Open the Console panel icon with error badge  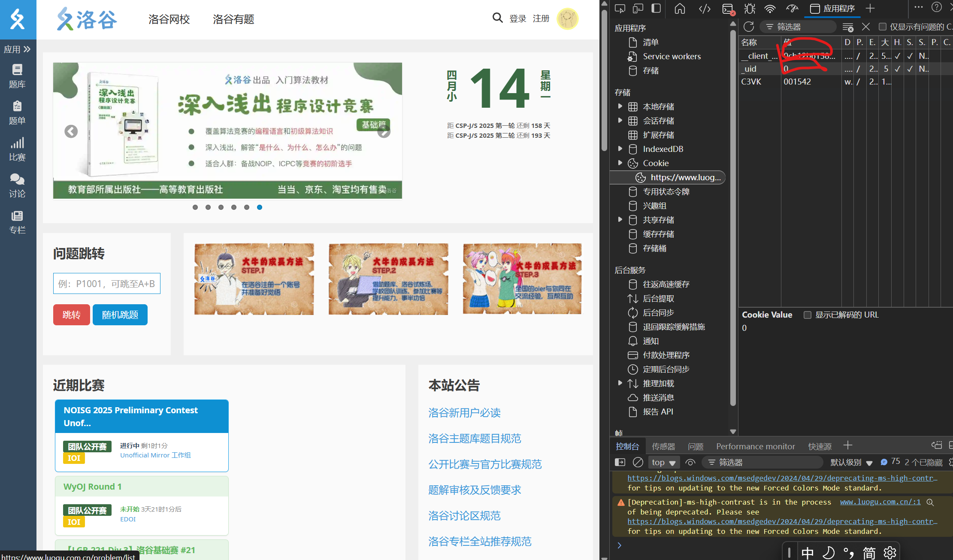click(x=728, y=9)
